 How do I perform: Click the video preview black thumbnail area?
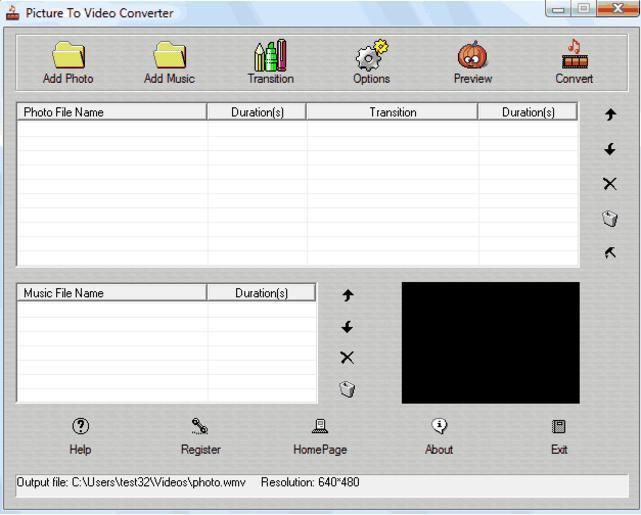tap(490, 342)
